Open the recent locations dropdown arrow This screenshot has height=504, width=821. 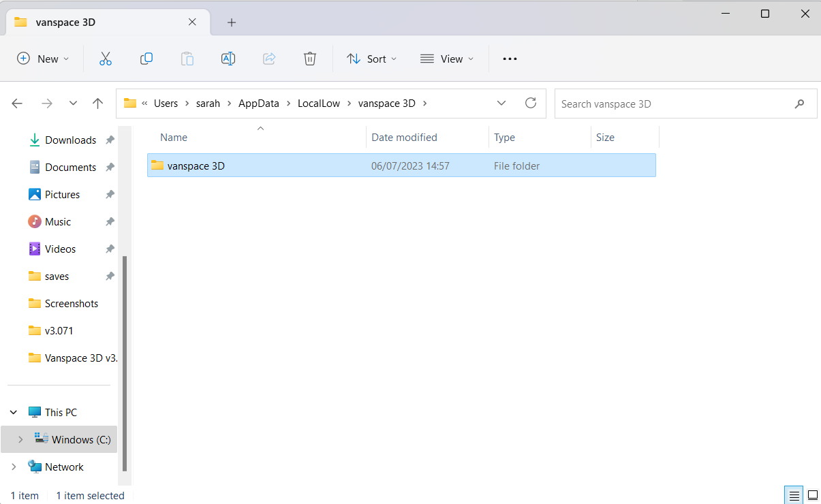pyautogui.click(x=73, y=104)
